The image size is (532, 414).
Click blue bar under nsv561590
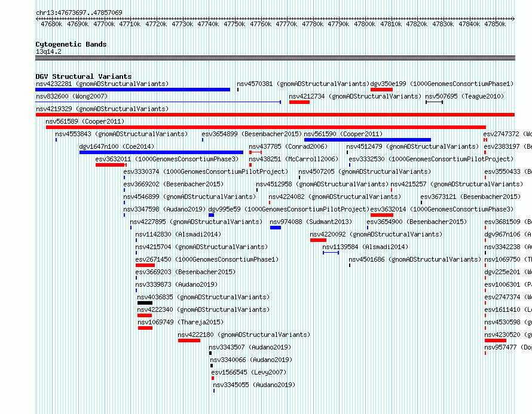(x=368, y=140)
